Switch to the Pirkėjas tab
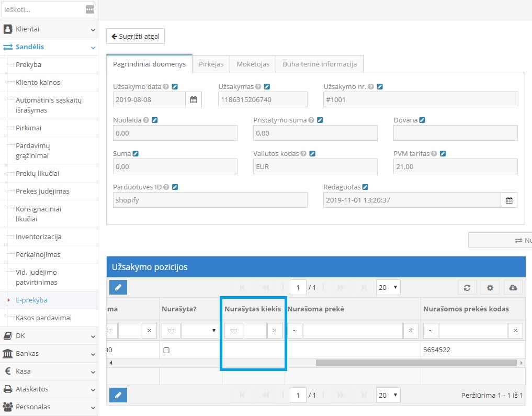Viewport: 532px width, 416px height. click(211, 64)
